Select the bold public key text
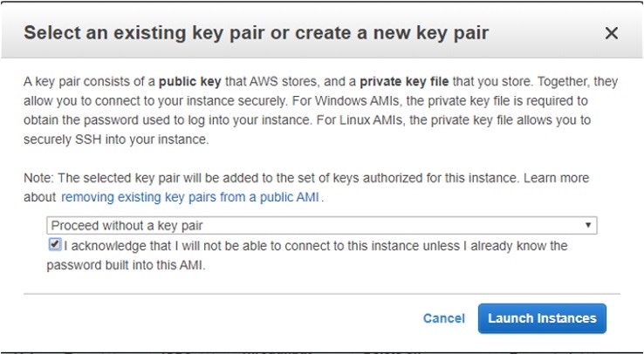This screenshot has height=354, width=644. coord(190,82)
